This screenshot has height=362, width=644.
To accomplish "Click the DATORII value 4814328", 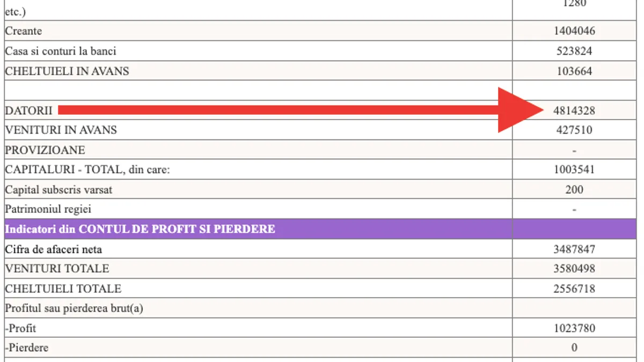I will (x=574, y=110).
